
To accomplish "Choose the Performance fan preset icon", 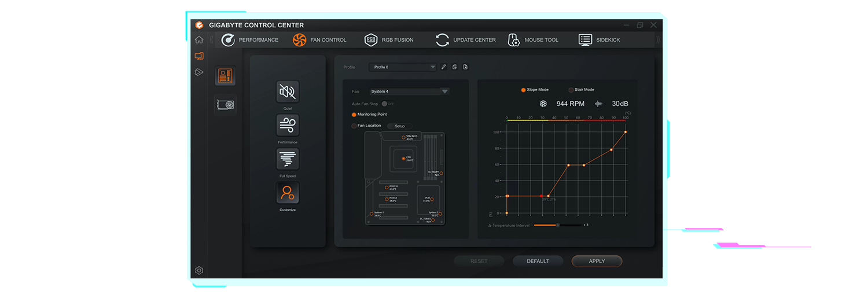I will (288, 125).
